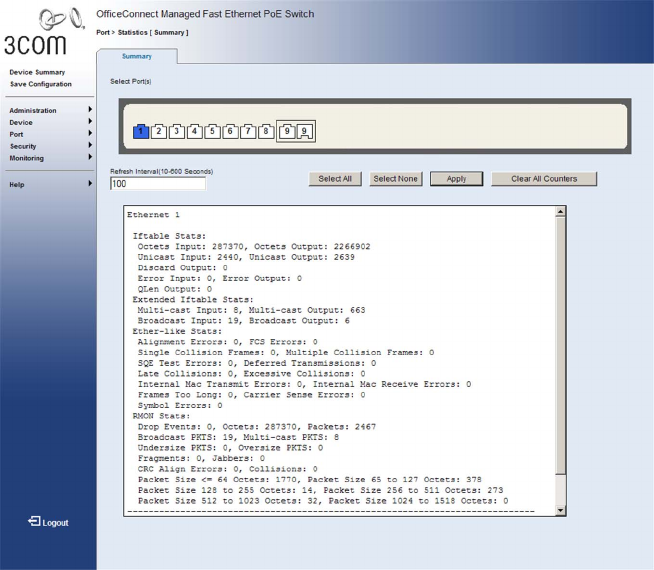Click the 'Octets Input: 287370' line
Viewport: 654px width, 570px height.
click(x=254, y=246)
